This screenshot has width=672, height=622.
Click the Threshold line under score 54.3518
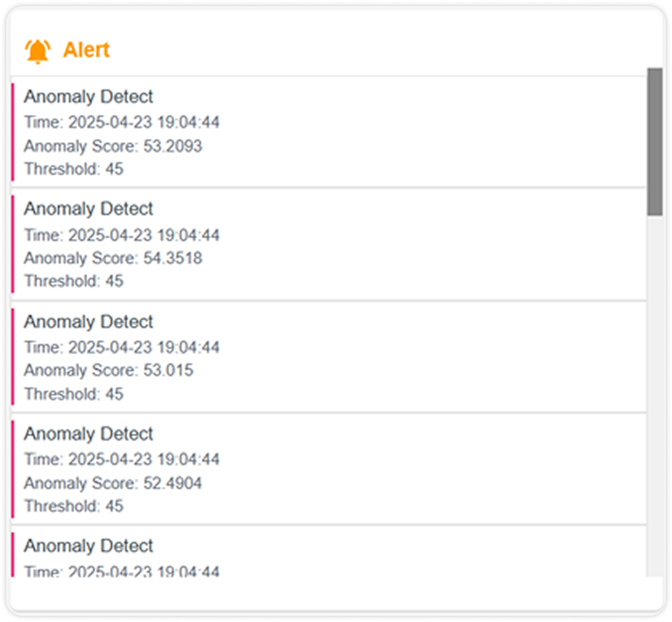pos(74,281)
